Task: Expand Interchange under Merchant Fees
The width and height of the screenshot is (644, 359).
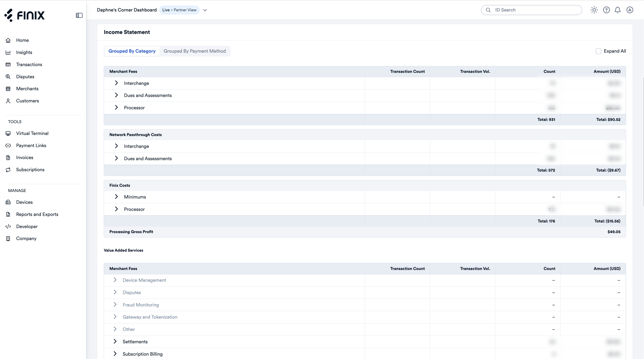Action: [x=116, y=83]
